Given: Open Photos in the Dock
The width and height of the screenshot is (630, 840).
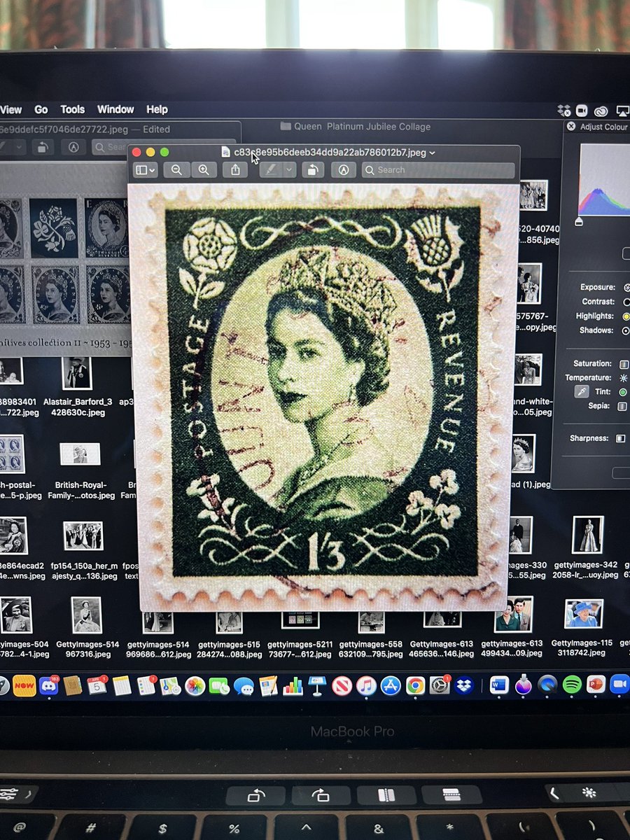Looking at the screenshot, I should (195, 685).
